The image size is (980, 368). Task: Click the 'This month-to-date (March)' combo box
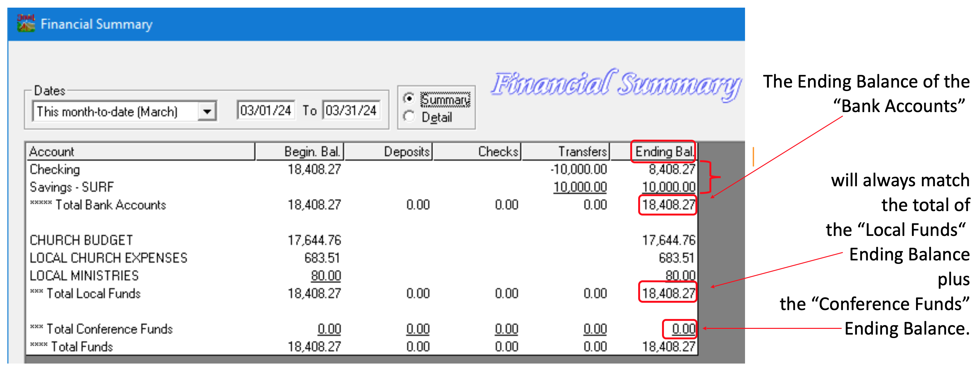tap(114, 112)
